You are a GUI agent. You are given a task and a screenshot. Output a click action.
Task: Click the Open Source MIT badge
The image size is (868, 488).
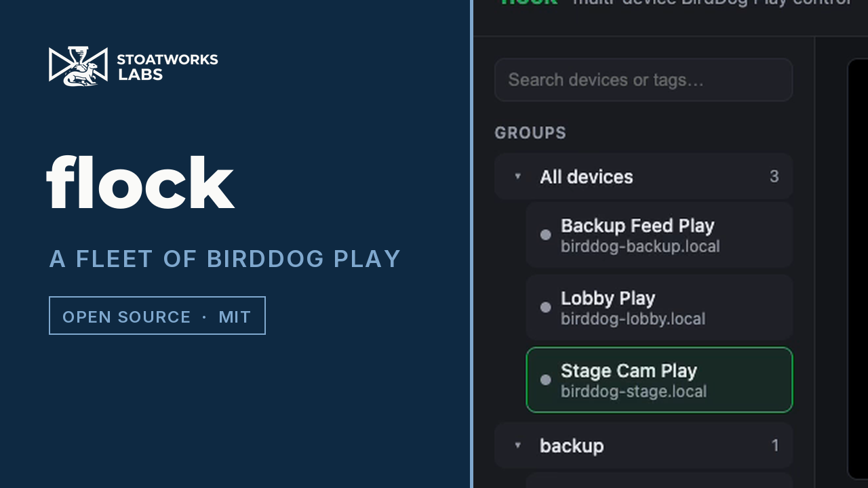coord(157,316)
